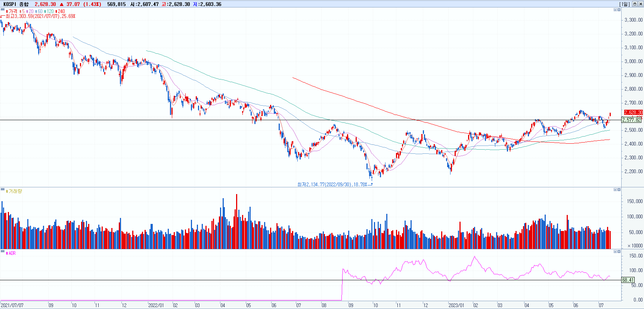Click the low price 저:2,603.36

pyautogui.click(x=207, y=4)
